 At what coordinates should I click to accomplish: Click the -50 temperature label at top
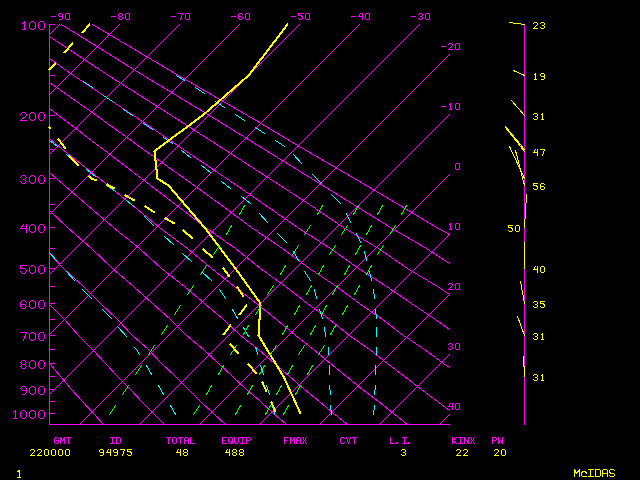coord(300,17)
